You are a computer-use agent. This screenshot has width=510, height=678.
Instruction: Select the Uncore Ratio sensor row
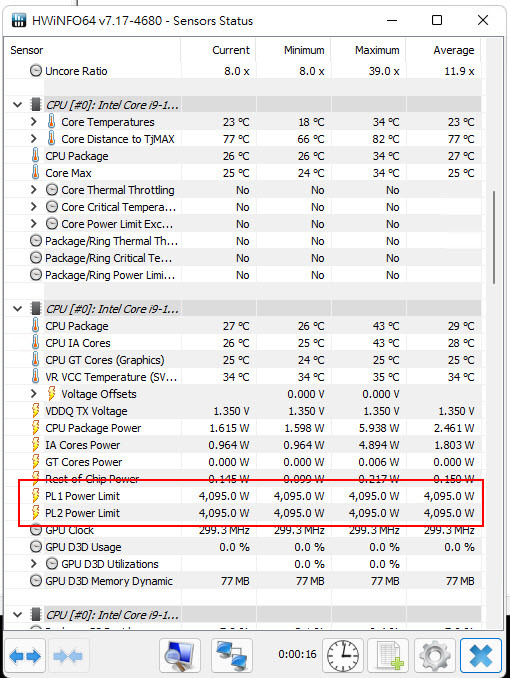[244, 71]
